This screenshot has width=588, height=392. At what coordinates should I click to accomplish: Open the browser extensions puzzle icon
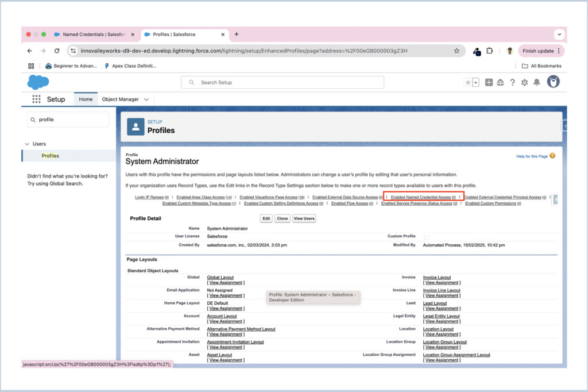point(489,51)
